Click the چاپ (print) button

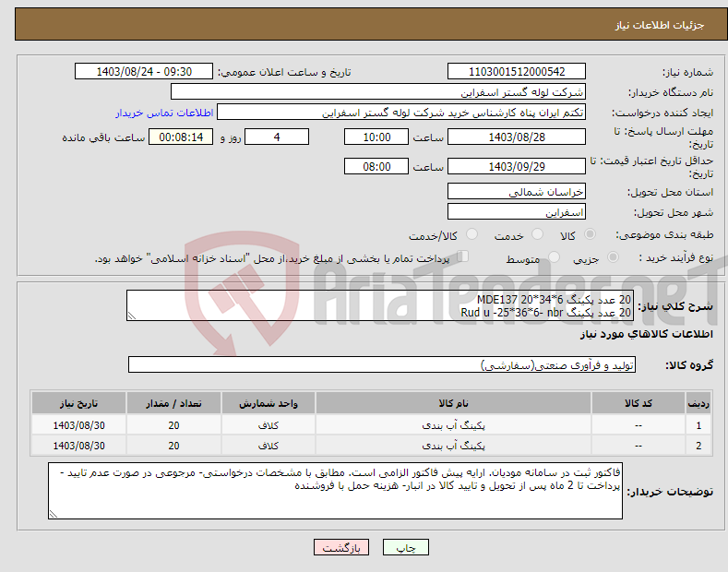pyautogui.click(x=405, y=547)
